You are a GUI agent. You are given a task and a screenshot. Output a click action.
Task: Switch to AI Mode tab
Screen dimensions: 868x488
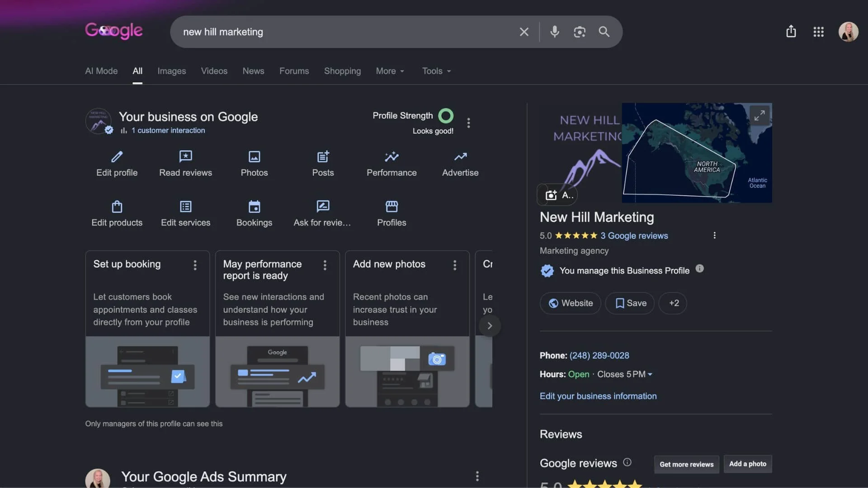click(x=101, y=71)
